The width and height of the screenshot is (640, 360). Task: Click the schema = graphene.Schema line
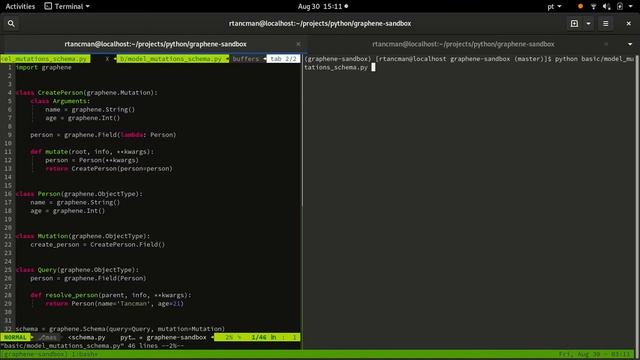click(120, 329)
